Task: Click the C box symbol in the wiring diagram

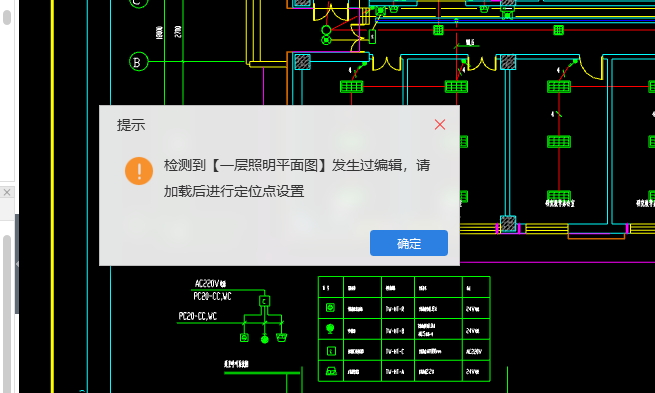Action: point(264,301)
